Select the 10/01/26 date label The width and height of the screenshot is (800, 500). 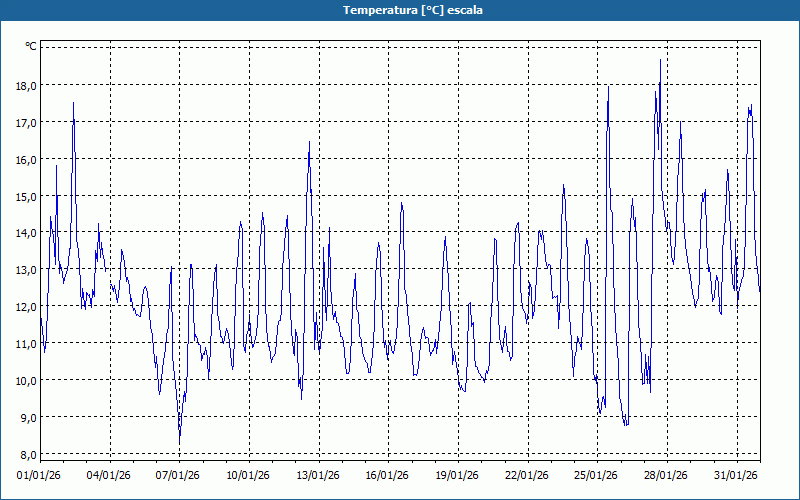248,476
